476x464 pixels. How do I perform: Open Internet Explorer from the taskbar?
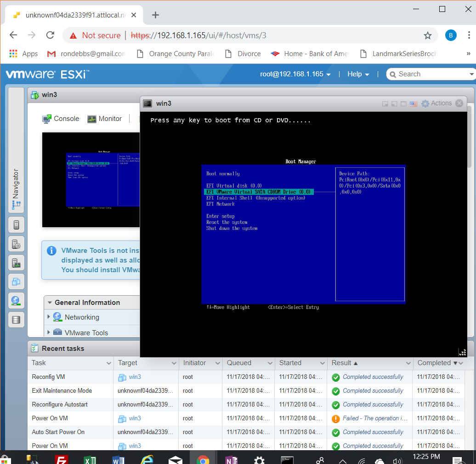[x=147, y=460]
